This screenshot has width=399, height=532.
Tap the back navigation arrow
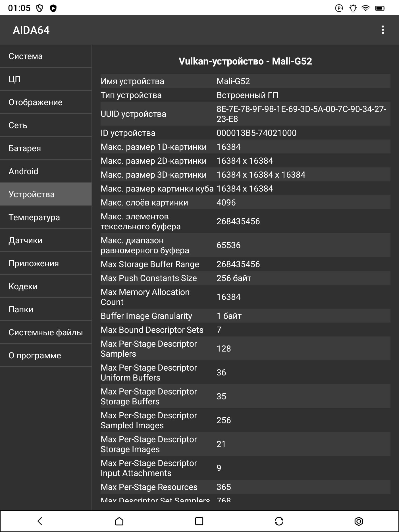tap(40, 521)
